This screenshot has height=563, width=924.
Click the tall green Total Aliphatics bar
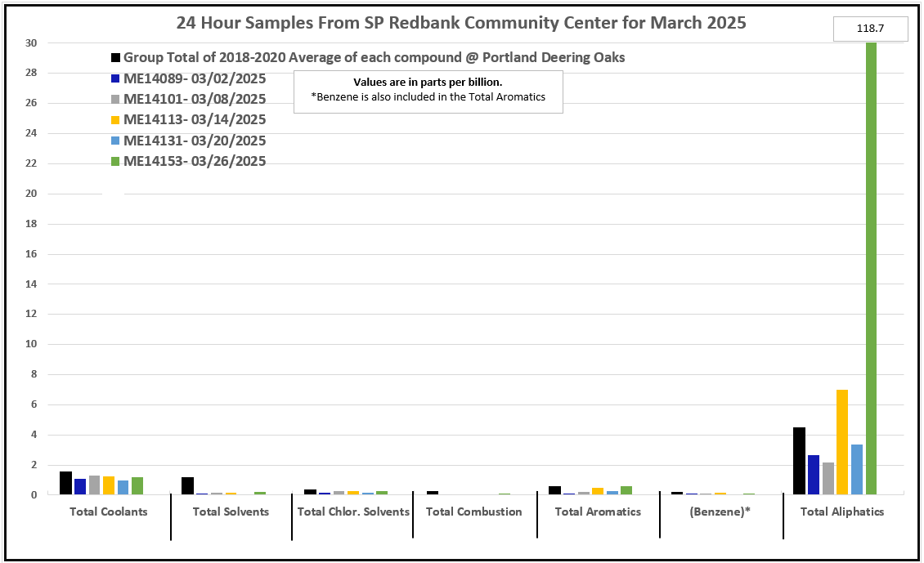pos(871,270)
